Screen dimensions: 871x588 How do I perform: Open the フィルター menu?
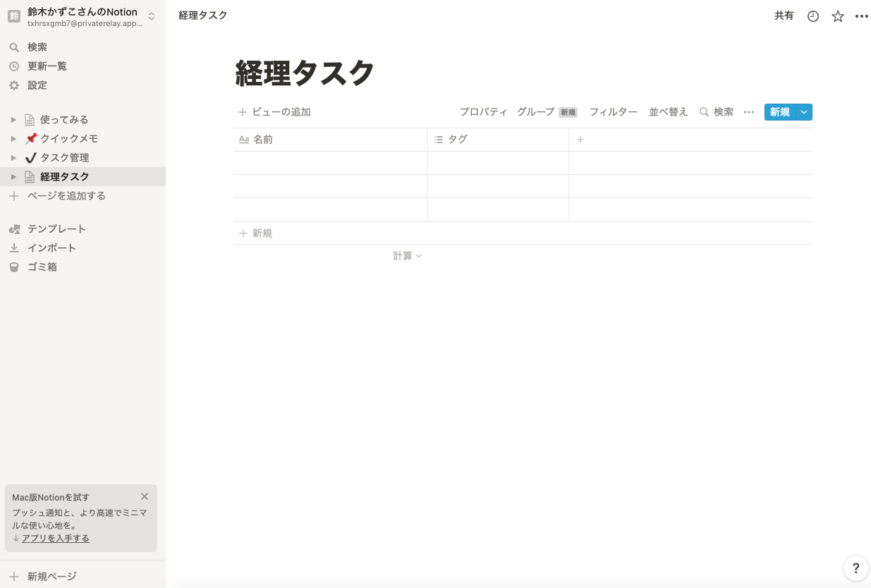614,112
